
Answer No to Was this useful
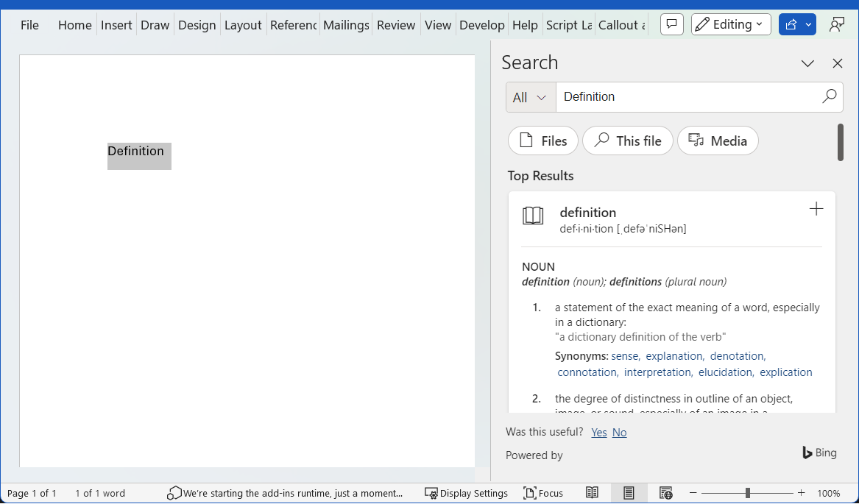620,433
